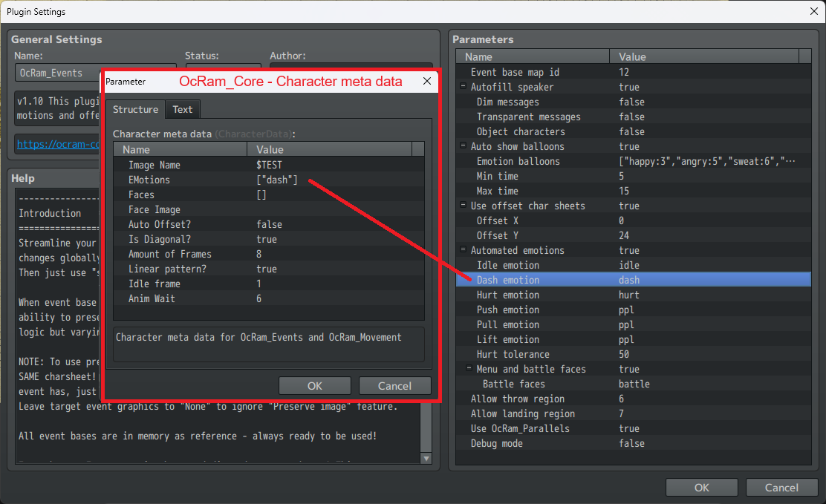Switch to the Structure tab
Viewport: 826px width, 504px height.
click(x=135, y=110)
